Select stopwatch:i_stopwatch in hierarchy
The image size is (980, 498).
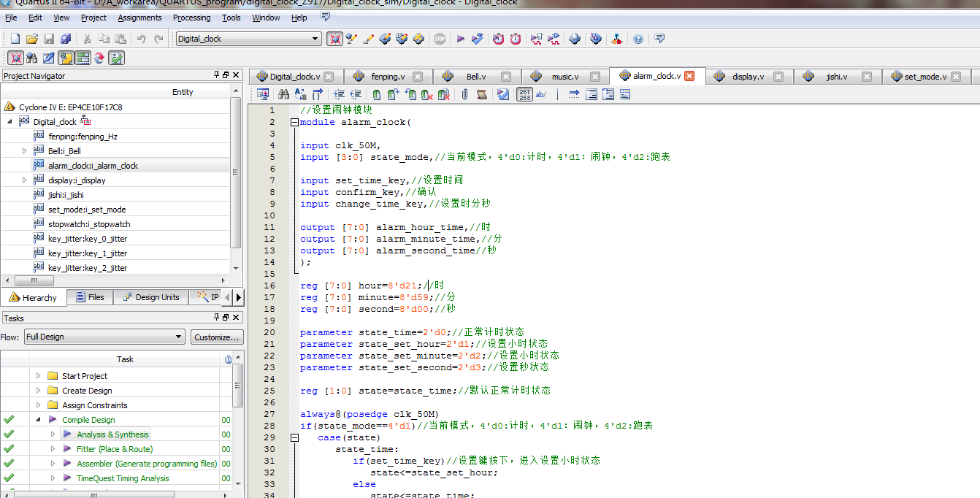tap(88, 224)
